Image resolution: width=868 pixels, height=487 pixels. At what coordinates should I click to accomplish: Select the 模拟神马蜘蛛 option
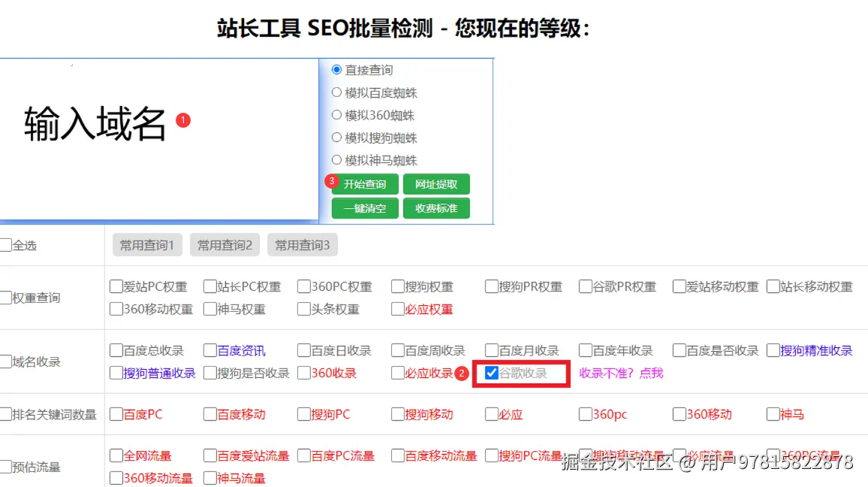click(337, 160)
